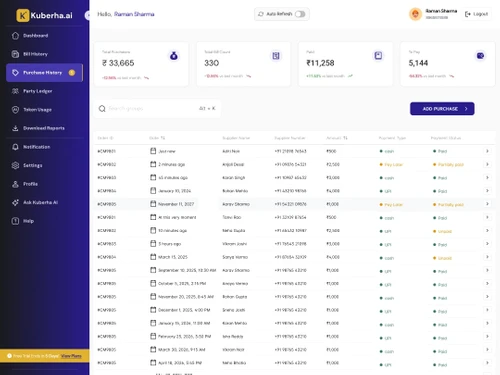Click the View Plans link in trial banner
The image size is (500, 375).
[x=71, y=356]
